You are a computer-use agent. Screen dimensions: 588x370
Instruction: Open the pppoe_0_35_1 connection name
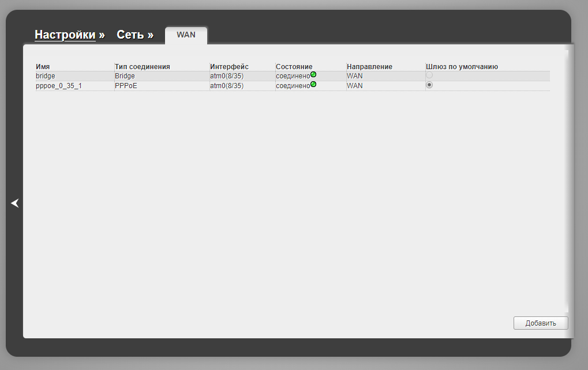click(59, 86)
